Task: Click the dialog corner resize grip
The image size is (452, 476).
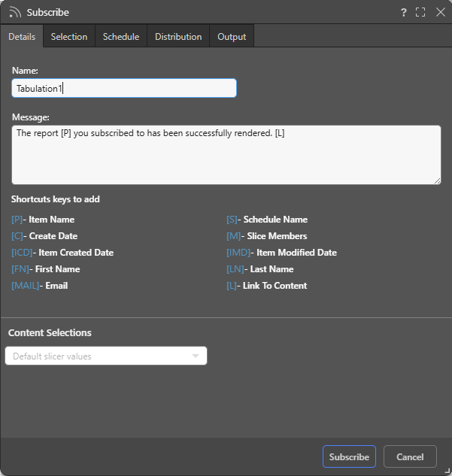Action: [x=448, y=471]
